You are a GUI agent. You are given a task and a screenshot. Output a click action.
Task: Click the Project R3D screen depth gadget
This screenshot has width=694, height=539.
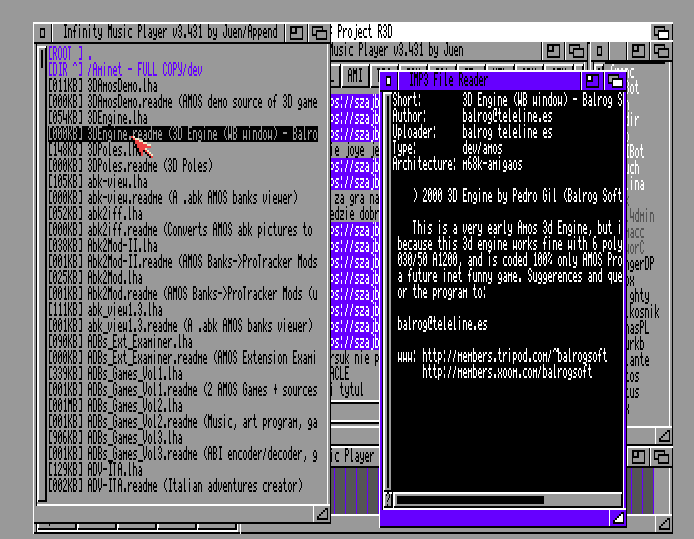point(661,33)
